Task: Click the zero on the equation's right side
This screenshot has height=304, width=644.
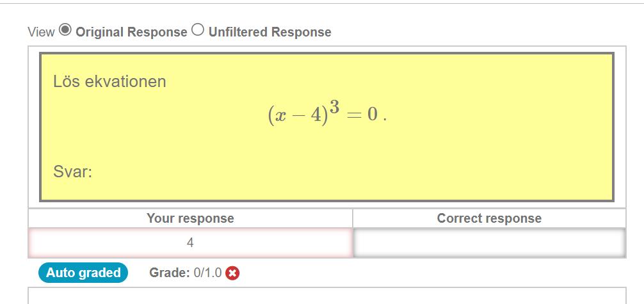Action: 373,115
